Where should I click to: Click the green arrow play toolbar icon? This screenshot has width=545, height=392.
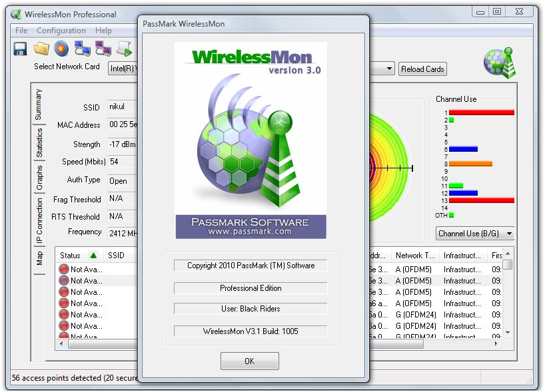click(x=125, y=49)
